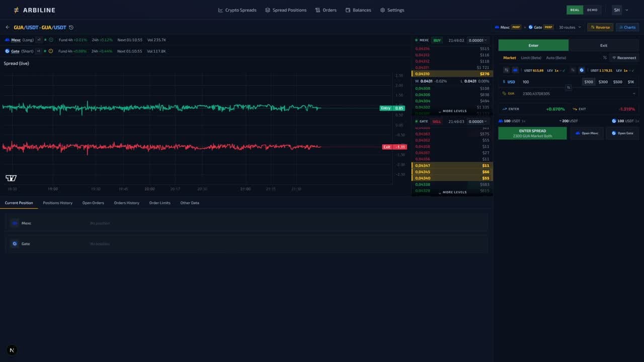The height and width of the screenshot is (362, 644).
Task: Select the Exit side
Action: (604, 45)
